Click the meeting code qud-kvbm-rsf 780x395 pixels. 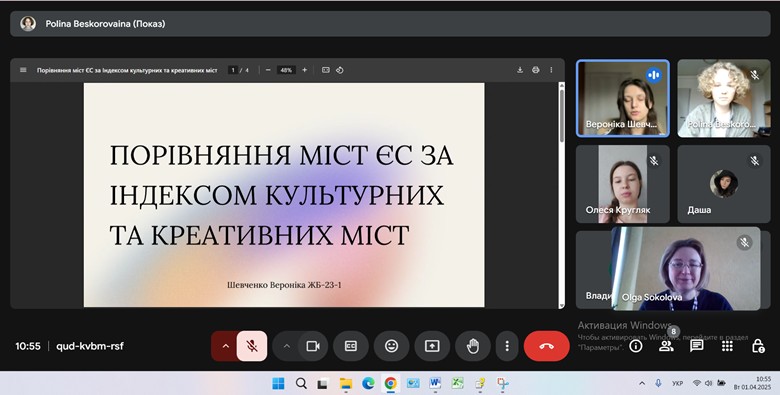click(90, 346)
